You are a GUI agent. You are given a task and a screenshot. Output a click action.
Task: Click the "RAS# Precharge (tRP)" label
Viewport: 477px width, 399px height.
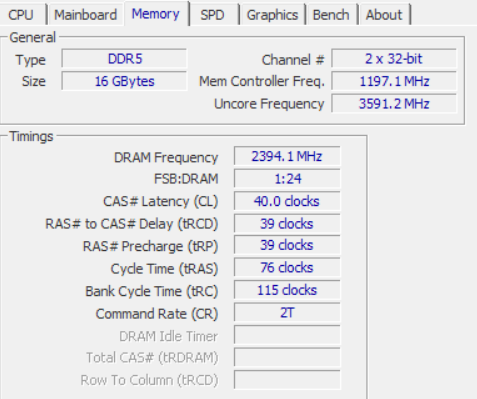coord(150,247)
